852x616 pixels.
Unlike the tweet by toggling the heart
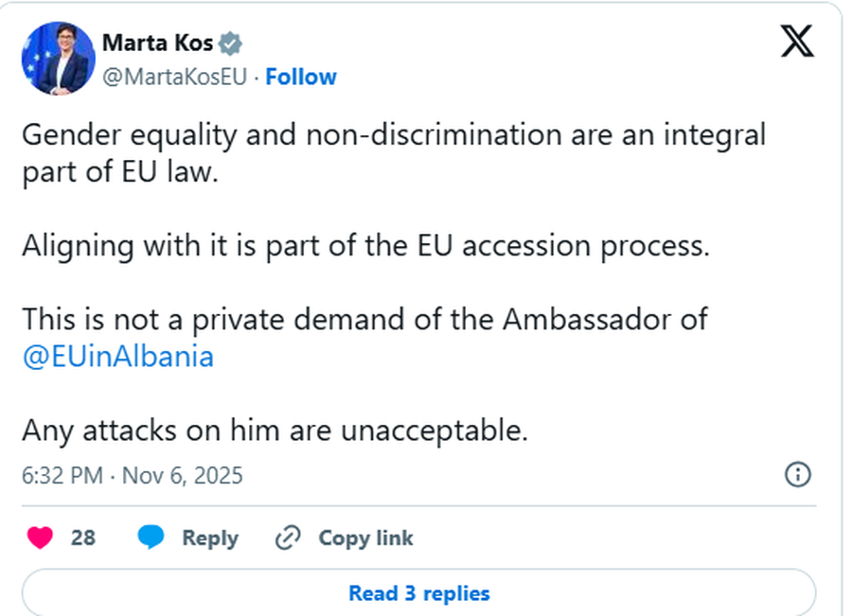click(x=39, y=537)
